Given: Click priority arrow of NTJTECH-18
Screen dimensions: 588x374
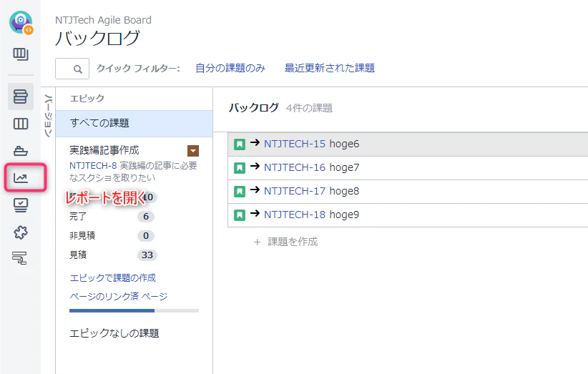Looking at the screenshot, I should 255,213.
